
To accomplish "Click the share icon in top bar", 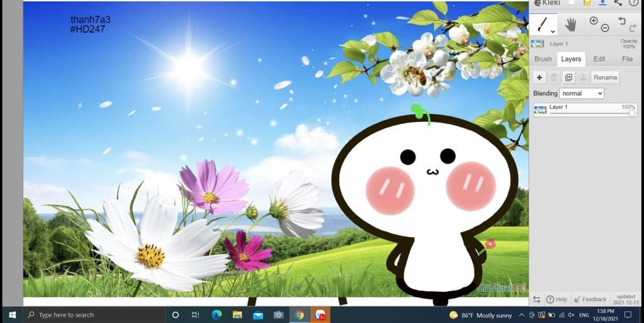I will [x=618, y=3].
